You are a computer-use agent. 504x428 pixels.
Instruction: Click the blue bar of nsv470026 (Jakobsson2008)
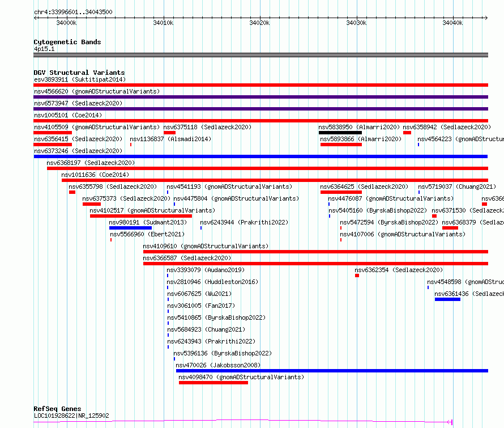[332, 371]
